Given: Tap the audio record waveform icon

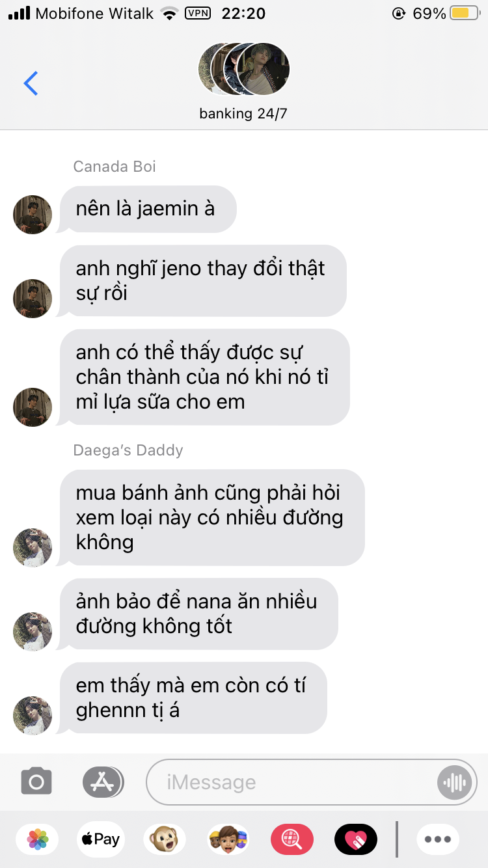Looking at the screenshot, I should point(455,782).
